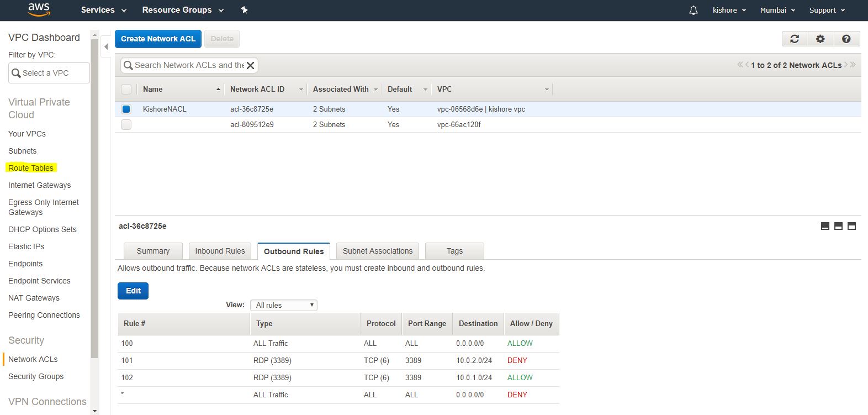Collapse the sidebar with arrow icon
This screenshot has height=415, width=868.
point(106,47)
